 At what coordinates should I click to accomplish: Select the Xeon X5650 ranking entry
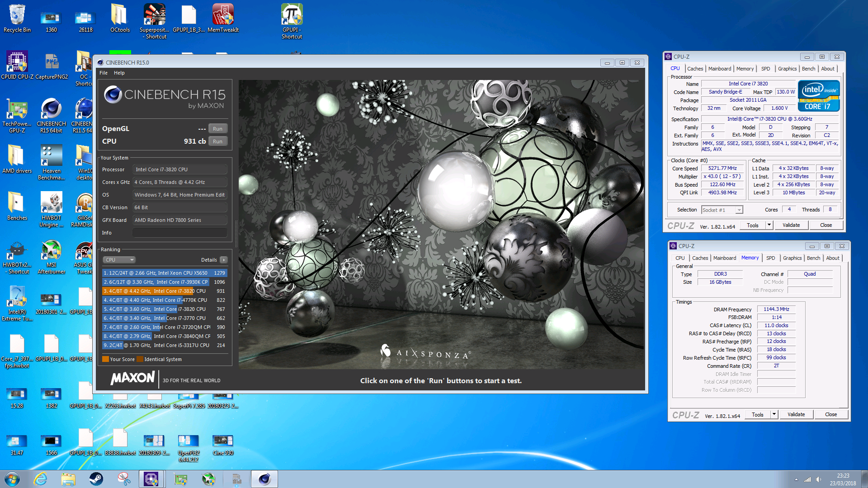(165, 273)
